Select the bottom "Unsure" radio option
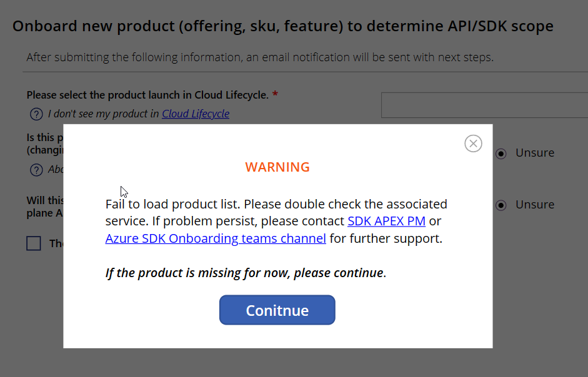Image resolution: width=588 pixels, height=377 pixels. tap(501, 204)
